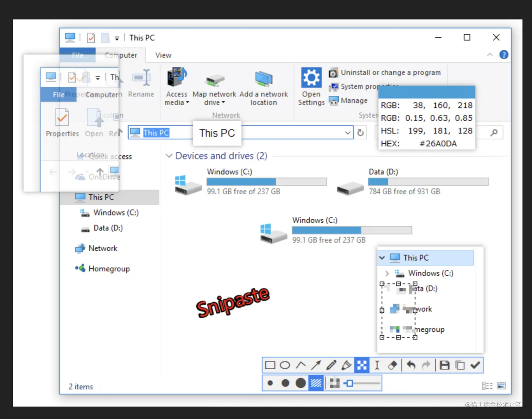Choose the Polyline tool in Snipaste toolbar

pyautogui.click(x=300, y=365)
